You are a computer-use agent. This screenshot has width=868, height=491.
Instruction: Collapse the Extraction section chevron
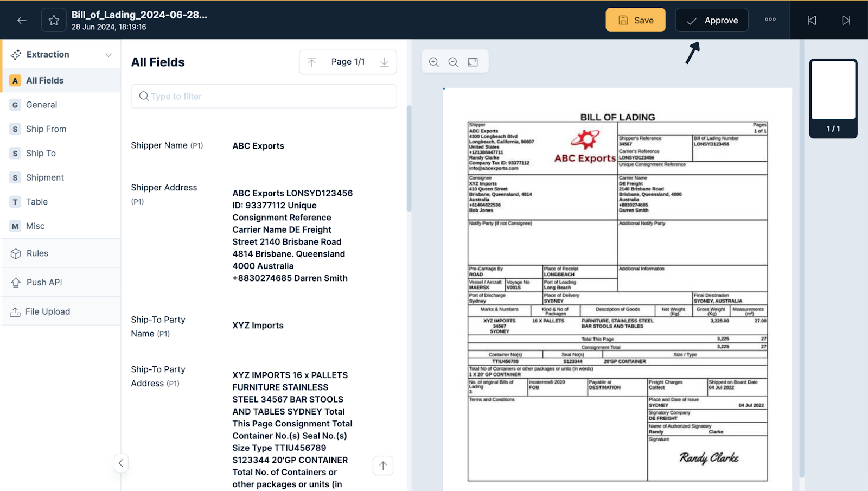108,55
